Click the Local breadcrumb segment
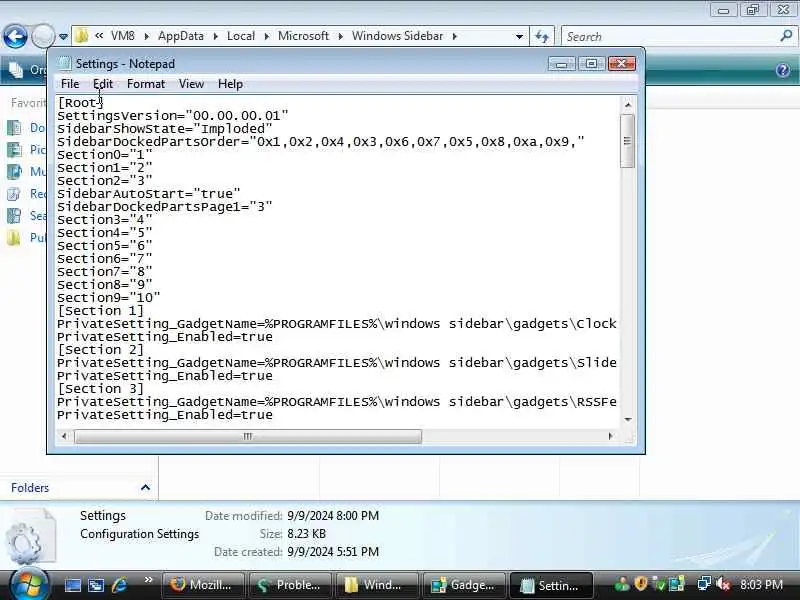This screenshot has width=800, height=600. click(241, 36)
